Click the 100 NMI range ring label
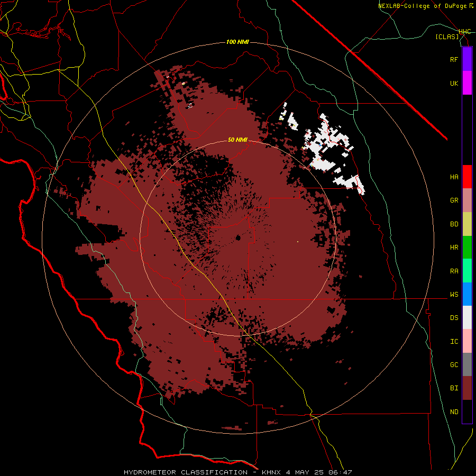Viewport: 476px width, 476px height. pos(237,42)
